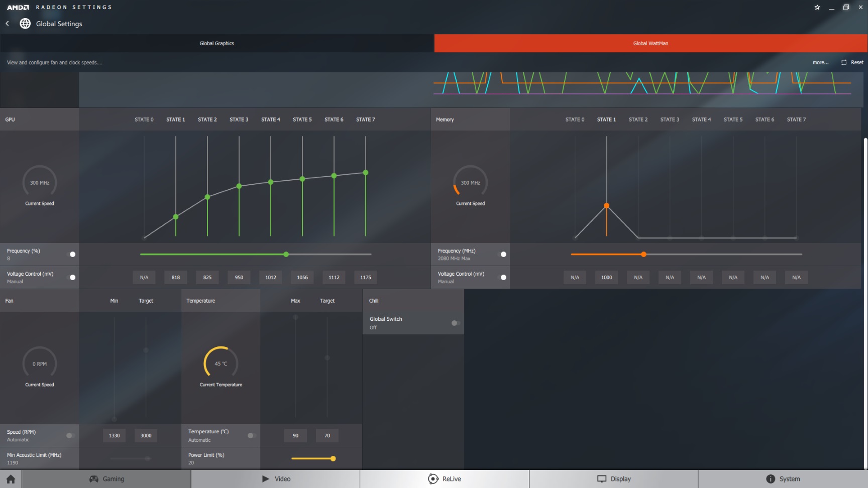Click GPU State 6 voltage field 1112
The width and height of the screenshot is (868, 488).
[334, 277]
